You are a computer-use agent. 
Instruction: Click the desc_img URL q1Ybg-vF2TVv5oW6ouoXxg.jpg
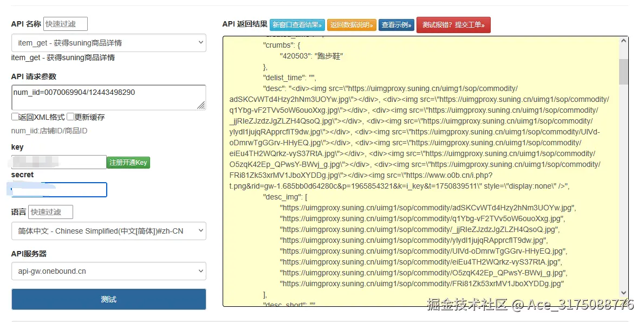click(422, 218)
